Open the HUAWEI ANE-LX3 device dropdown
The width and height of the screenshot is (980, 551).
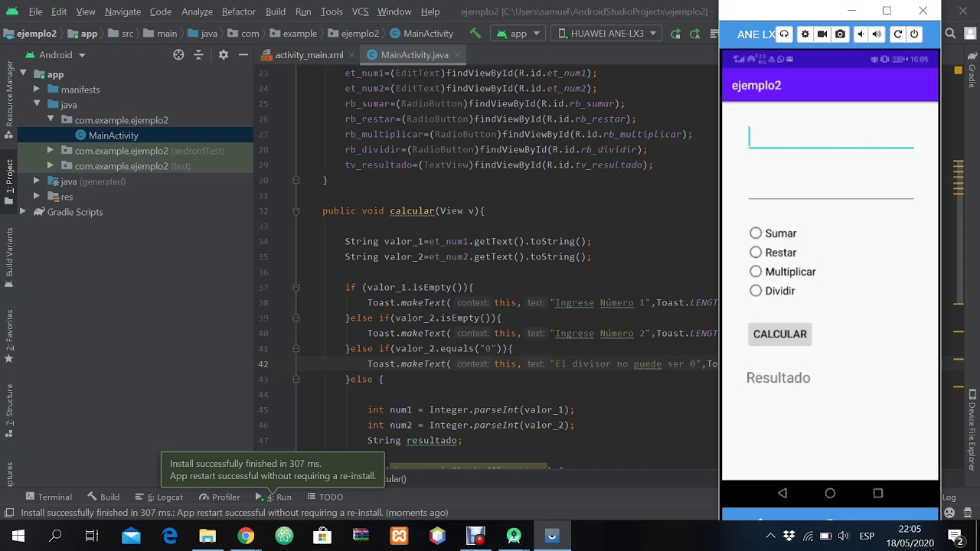(606, 34)
